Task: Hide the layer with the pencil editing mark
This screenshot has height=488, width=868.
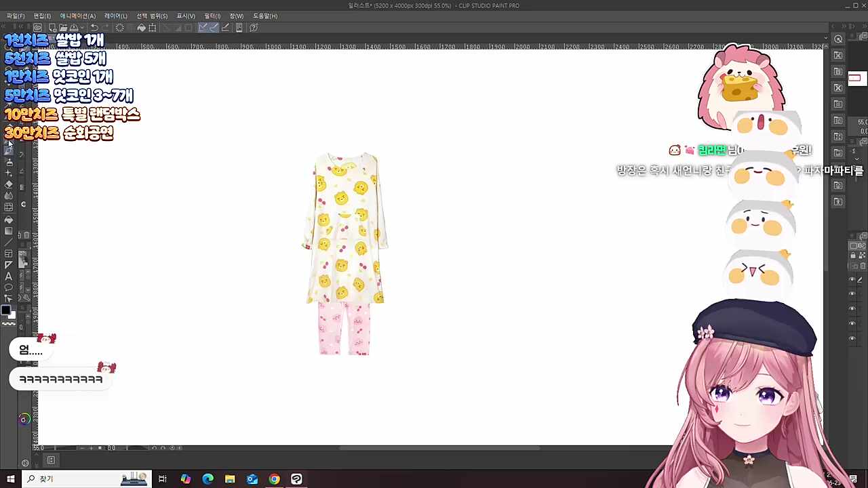Action: (852, 279)
